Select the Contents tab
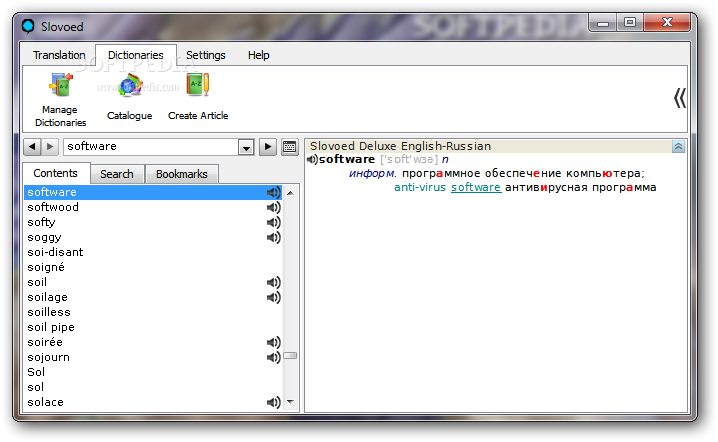 55,173
